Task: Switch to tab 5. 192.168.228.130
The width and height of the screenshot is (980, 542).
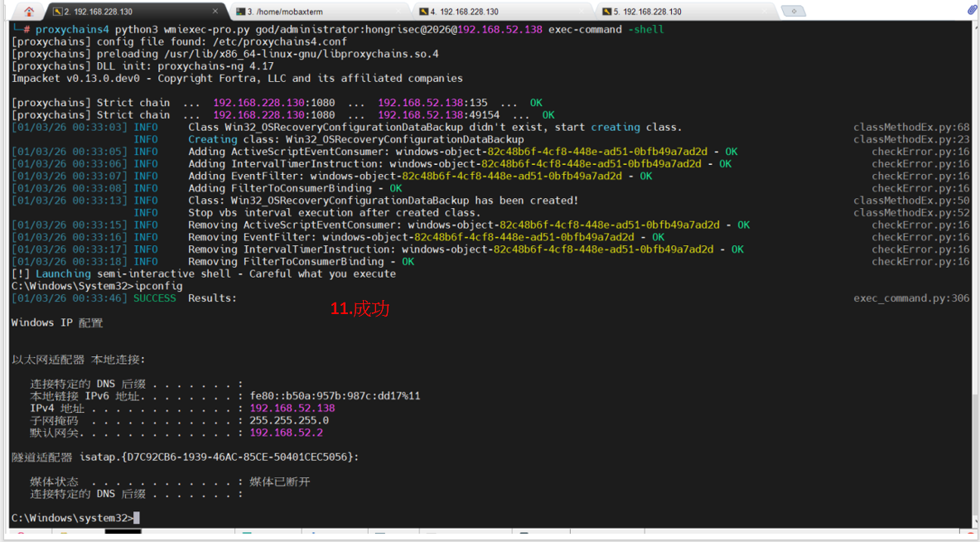Action: tap(686, 12)
